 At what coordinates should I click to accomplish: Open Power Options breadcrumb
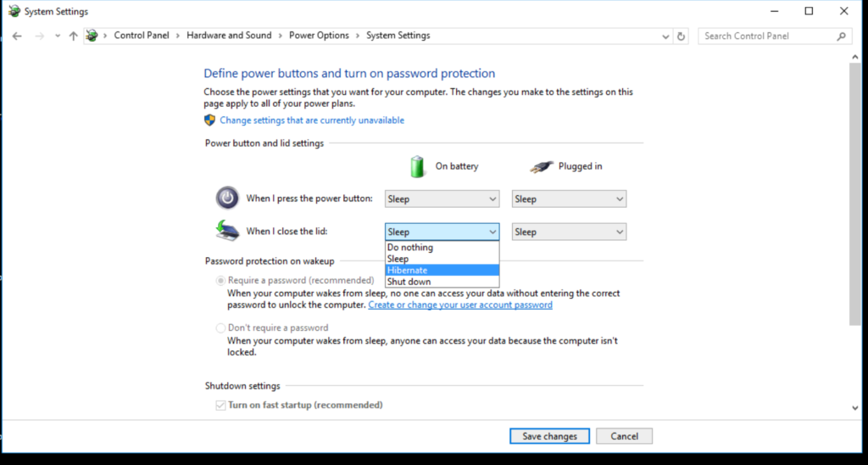(x=319, y=36)
